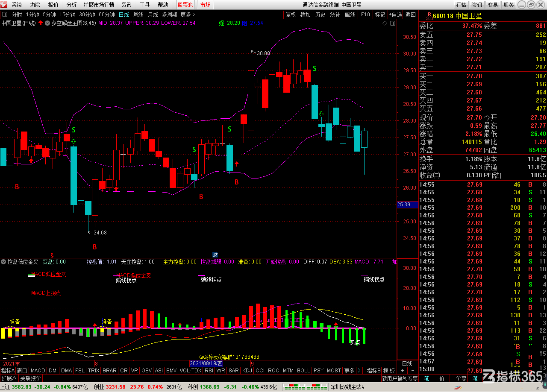The height and width of the screenshot is (392, 547).
Task: Click the R 300 badge by the stock code
Action: [429, 16]
